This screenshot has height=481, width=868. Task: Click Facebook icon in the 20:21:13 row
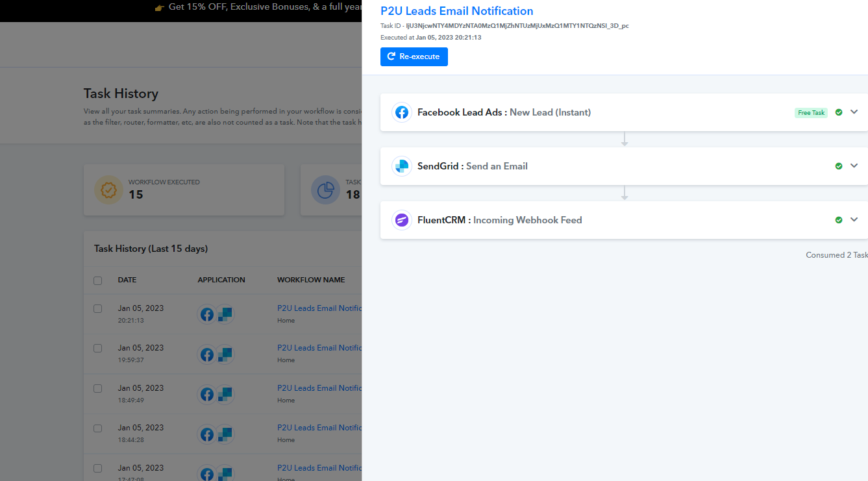(x=207, y=315)
